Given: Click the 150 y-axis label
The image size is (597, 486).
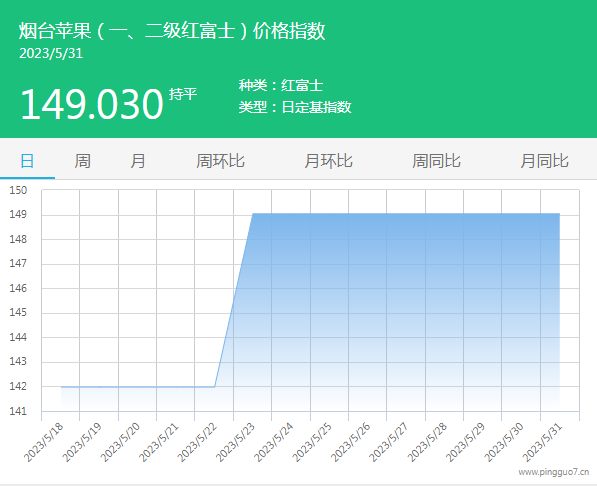Looking at the screenshot, I should tap(18, 190).
